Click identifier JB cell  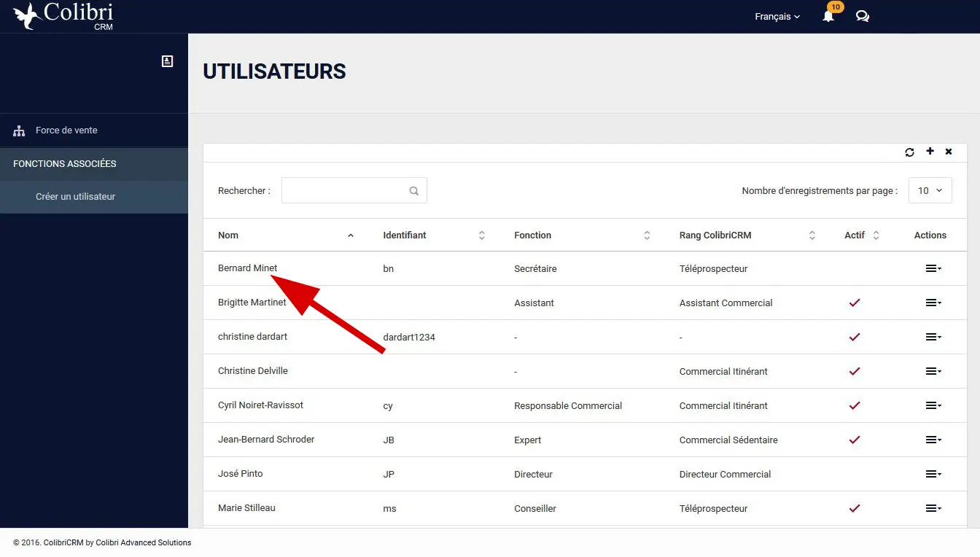pos(389,440)
